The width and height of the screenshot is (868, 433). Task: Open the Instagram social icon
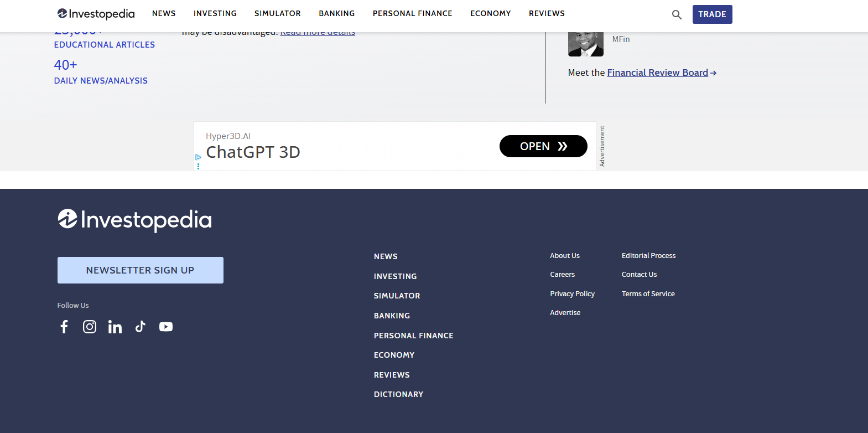[90, 327]
